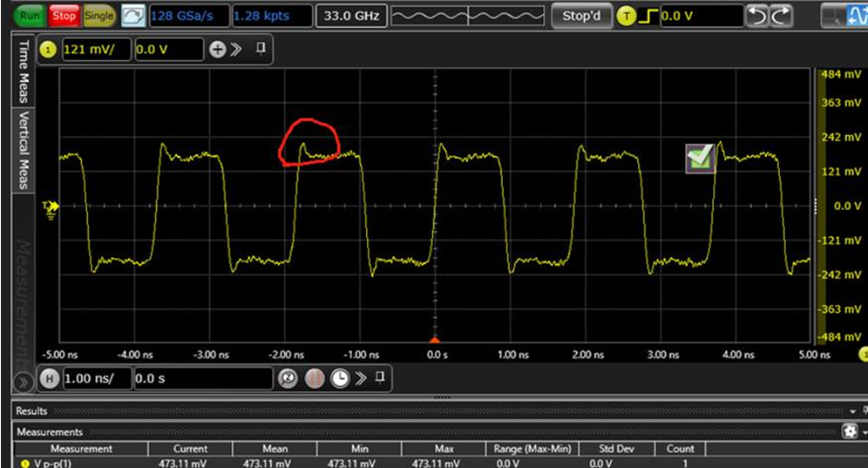Click the horizontal H setup icon
Image resolution: width=868 pixels, height=468 pixels.
pos(50,379)
